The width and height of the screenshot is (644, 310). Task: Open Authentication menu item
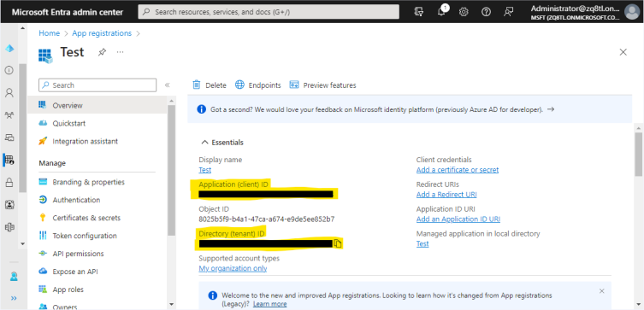coord(76,200)
